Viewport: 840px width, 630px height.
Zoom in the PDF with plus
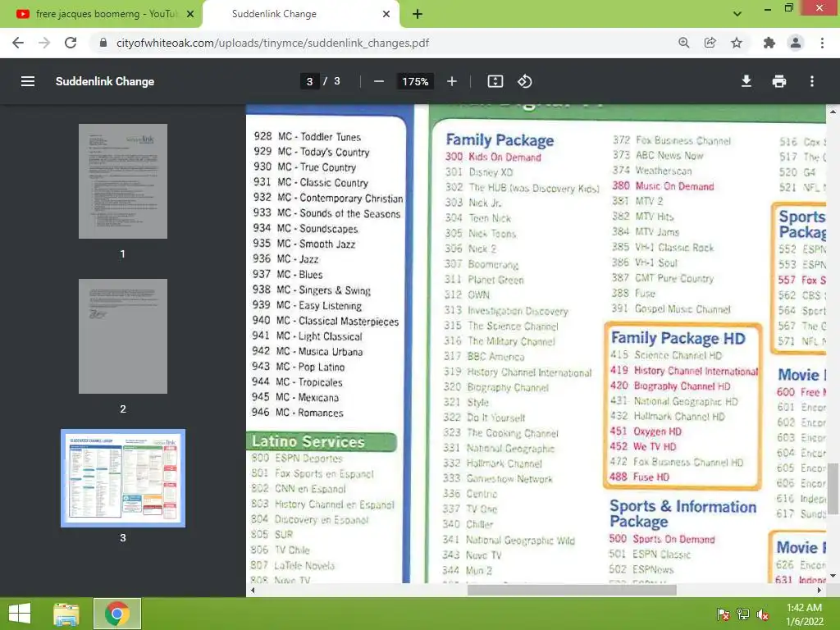(452, 81)
